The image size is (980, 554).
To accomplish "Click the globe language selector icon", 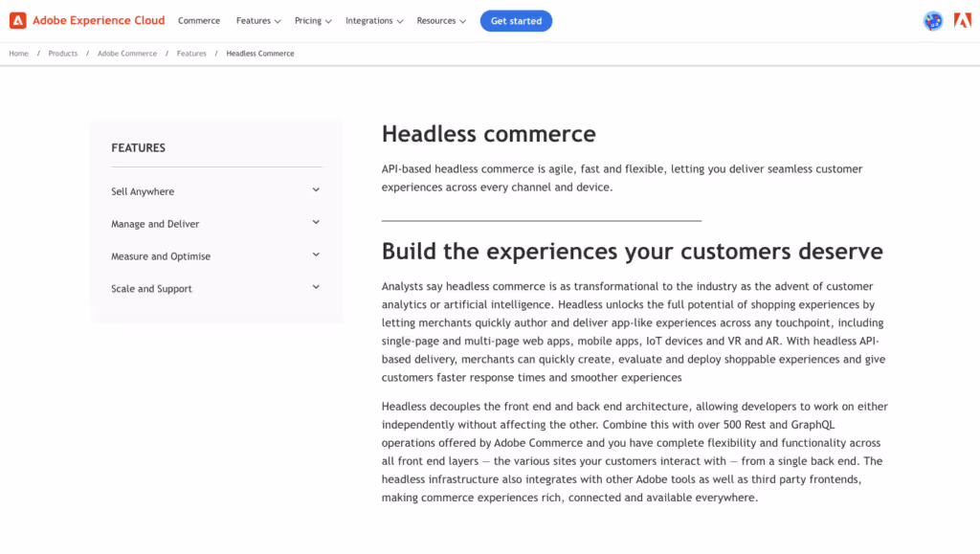I will click(932, 20).
